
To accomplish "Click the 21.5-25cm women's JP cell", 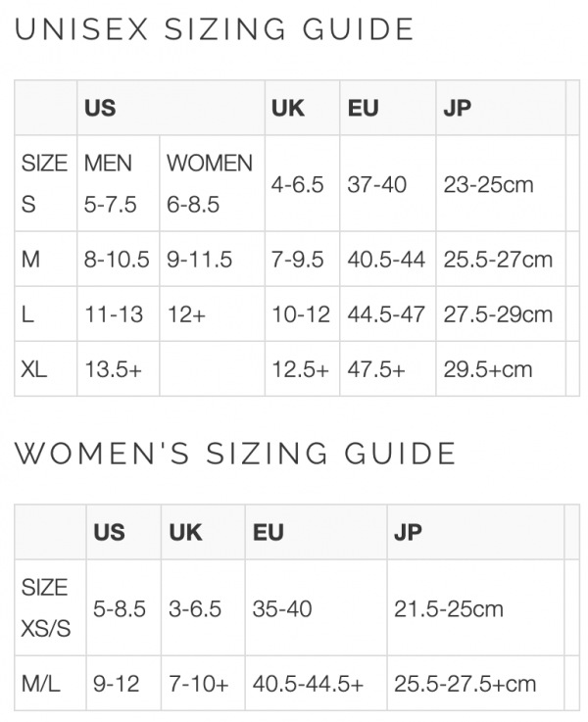I will pyautogui.click(x=449, y=609).
